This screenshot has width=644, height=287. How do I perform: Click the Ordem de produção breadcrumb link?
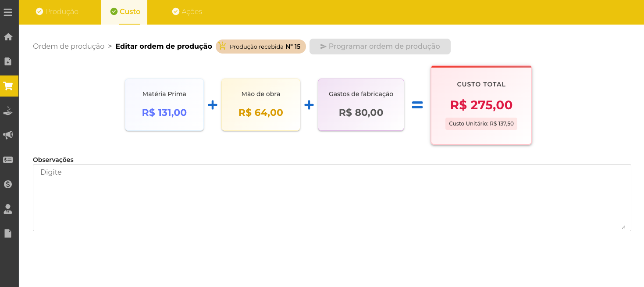point(68,47)
